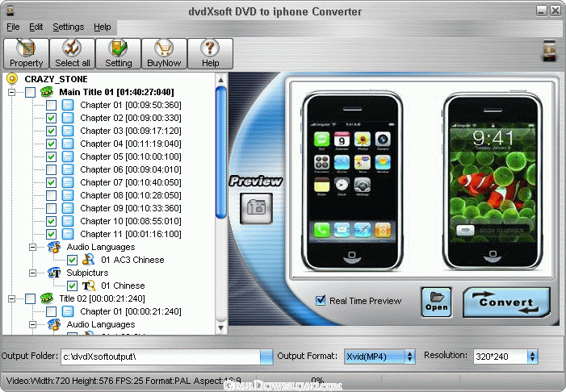Click the iPhone icon at top right

tap(550, 51)
